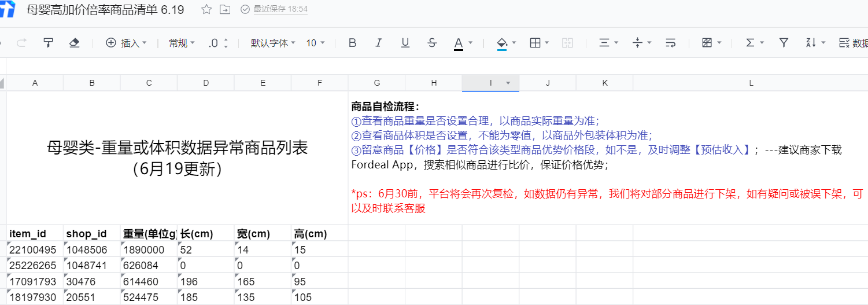Toggle italic formatting

pos(379,43)
